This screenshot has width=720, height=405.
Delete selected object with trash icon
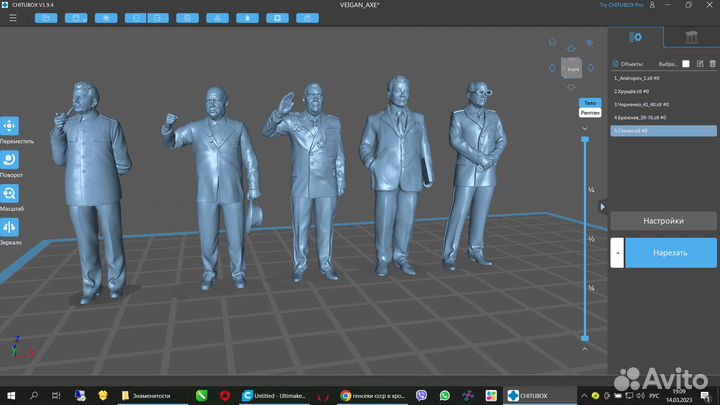pyautogui.click(x=713, y=63)
